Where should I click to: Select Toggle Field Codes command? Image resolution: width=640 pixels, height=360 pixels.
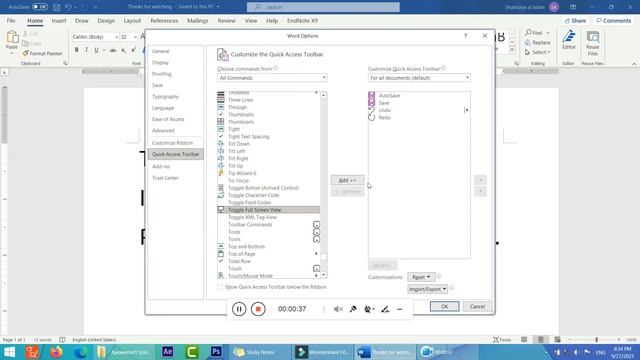point(269,202)
